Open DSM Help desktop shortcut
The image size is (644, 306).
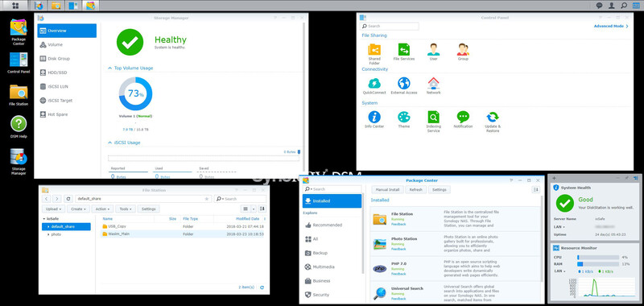19,127
